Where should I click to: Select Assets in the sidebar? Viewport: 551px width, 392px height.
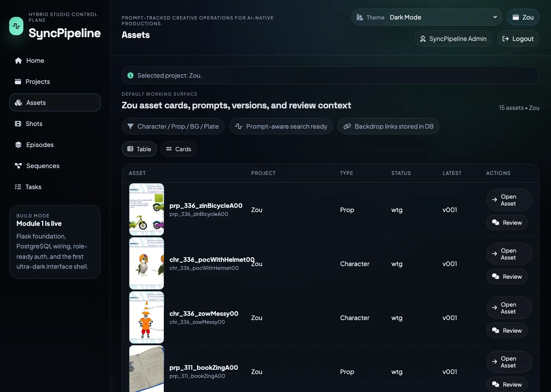(55, 103)
